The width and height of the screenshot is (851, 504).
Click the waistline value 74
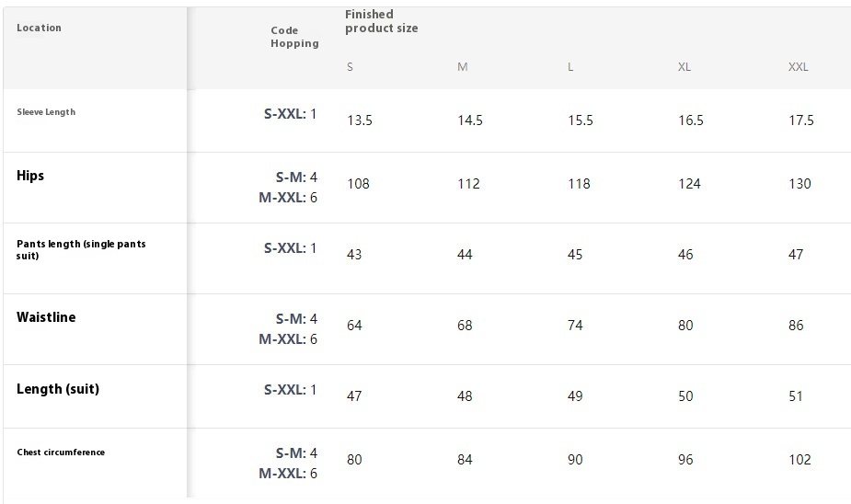(575, 326)
